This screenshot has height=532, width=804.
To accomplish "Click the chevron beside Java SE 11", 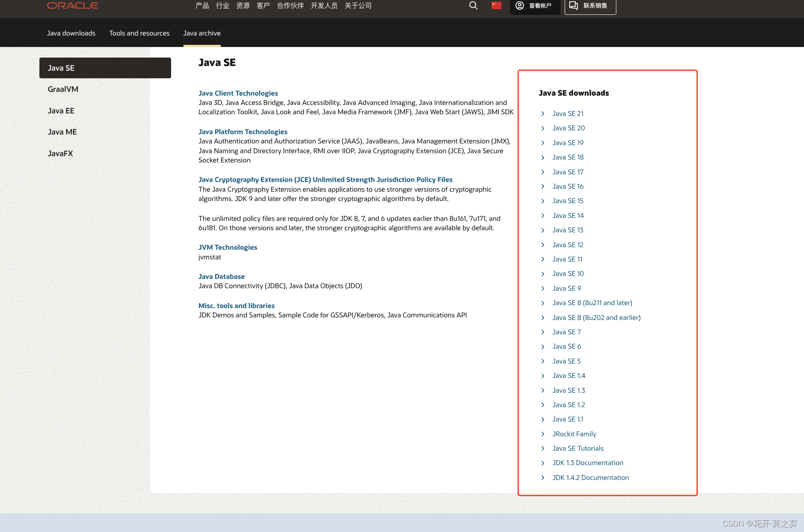I will click(543, 259).
